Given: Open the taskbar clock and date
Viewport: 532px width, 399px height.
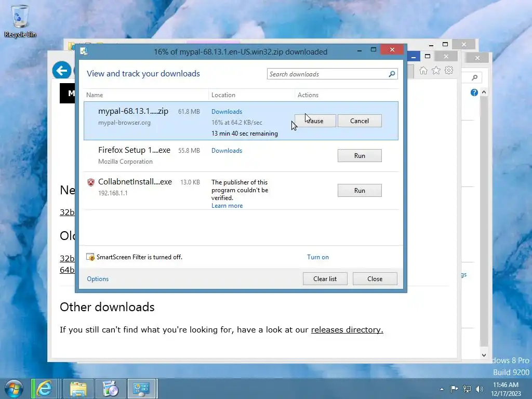Looking at the screenshot, I should click(x=506, y=389).
